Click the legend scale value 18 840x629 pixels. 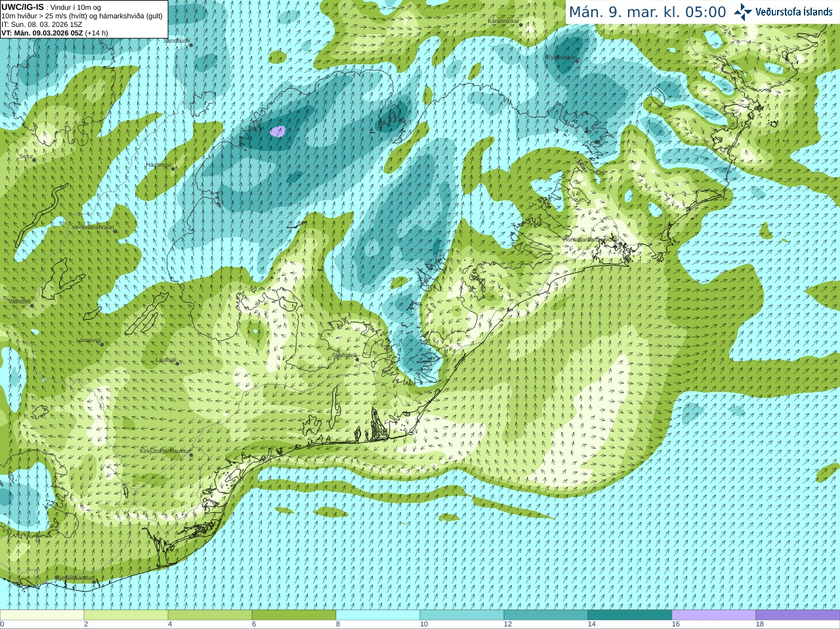[760, 624]
